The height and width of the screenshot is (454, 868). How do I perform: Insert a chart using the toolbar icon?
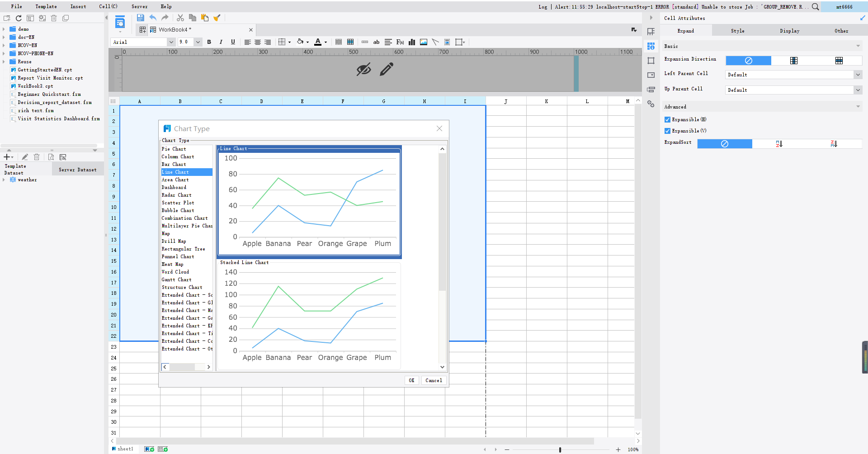pyautogui.click(x=411, y=42)
